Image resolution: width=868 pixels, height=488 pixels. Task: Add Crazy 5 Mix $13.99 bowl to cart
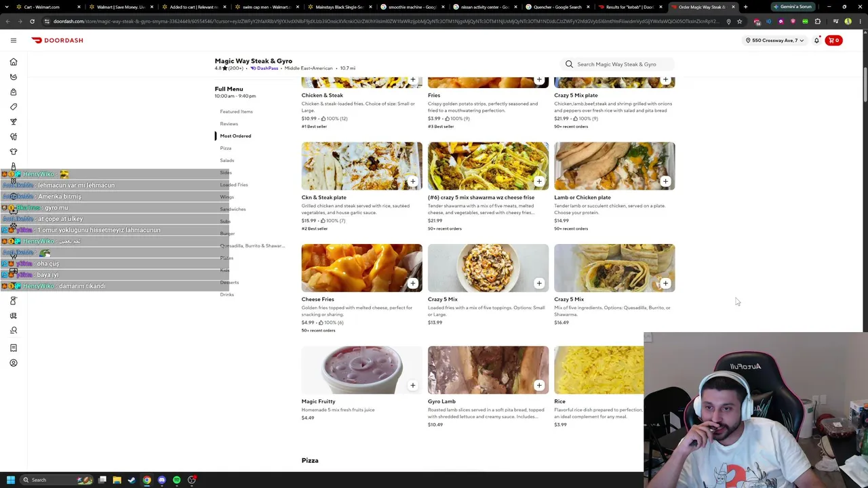click(x=539, y=283)
